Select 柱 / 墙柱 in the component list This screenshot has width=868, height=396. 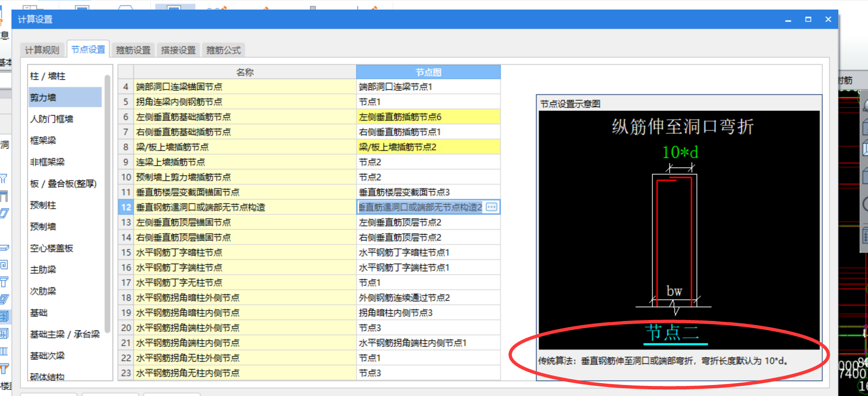[65, 76]
